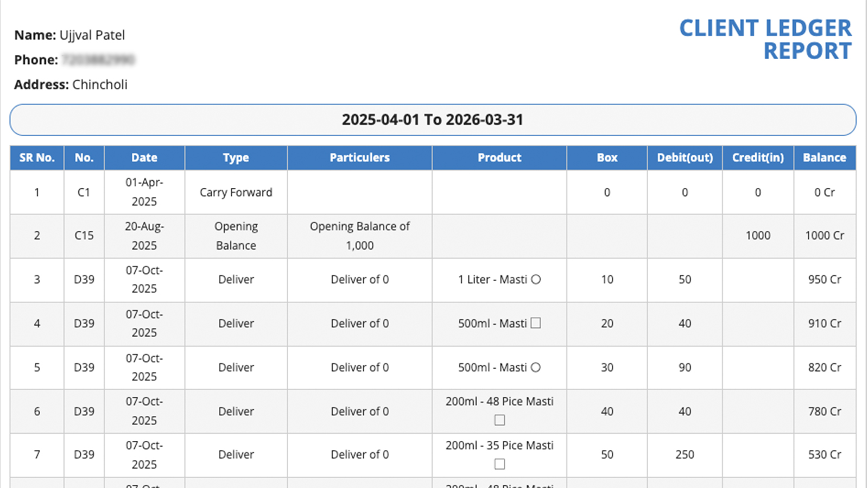Click the circle icon beside 1 Liter - Masti
Image resolution: width=868 pixels, height=488 pixels.
536,280
